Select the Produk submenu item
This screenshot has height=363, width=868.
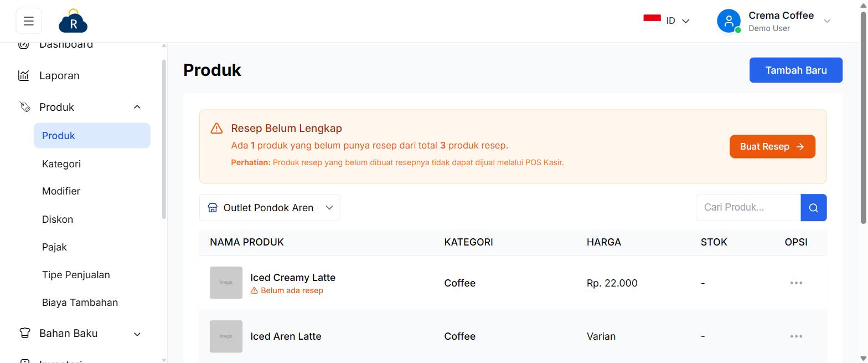tap(92, 135)
